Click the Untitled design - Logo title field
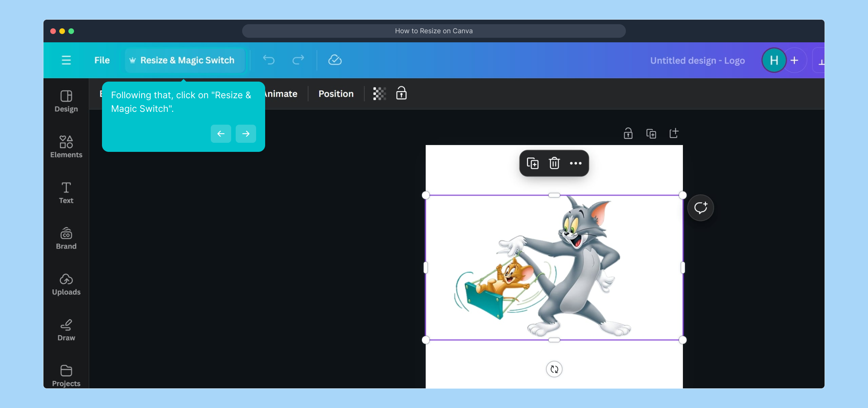Image resolution: width=868 pixels, height=408 pixels. click(697, 60)
